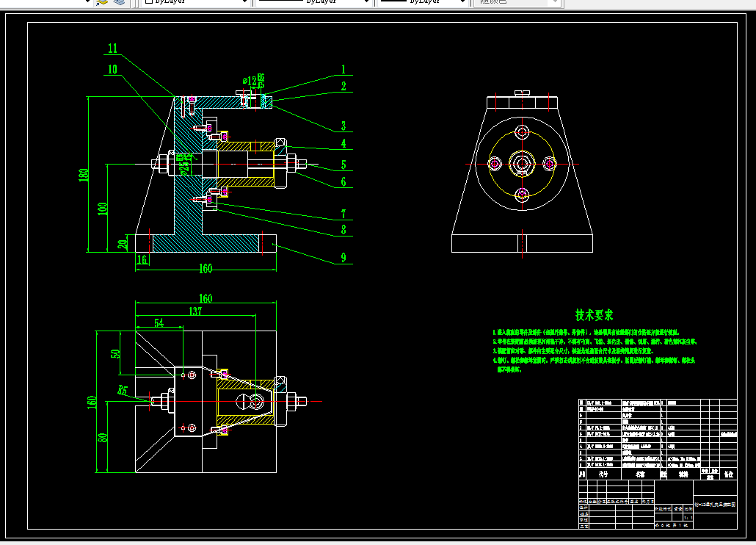Screen dimensions: 756x545
Task: Select part balloon number 2
Action: [344, 87]
